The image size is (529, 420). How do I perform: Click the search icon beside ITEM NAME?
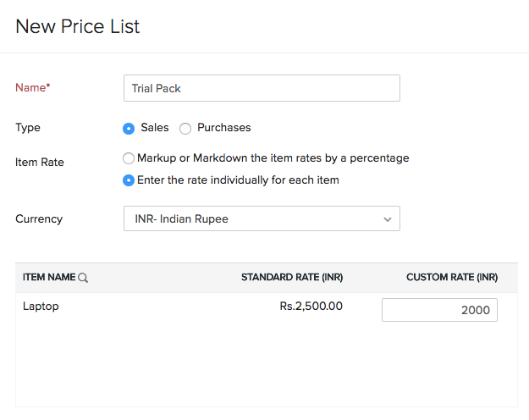click(x=83, y=278)
